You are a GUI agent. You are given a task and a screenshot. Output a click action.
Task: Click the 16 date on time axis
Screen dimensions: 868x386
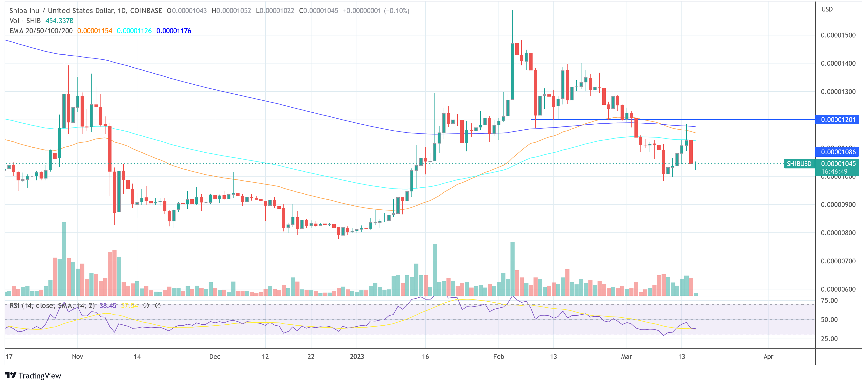click(425, 356)
